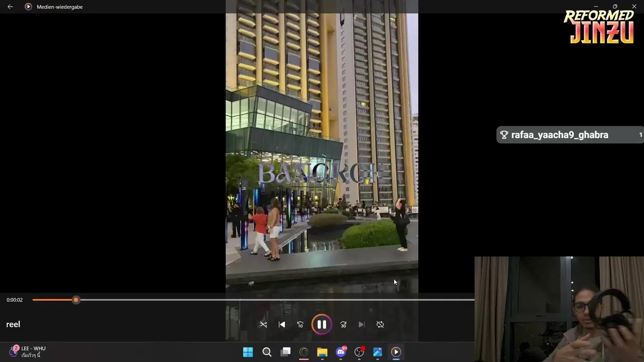Image resolution: width=644 pixels, height=362 pixels.
Task: Open the Windows Start menu
Action: (x=248, y=352)
